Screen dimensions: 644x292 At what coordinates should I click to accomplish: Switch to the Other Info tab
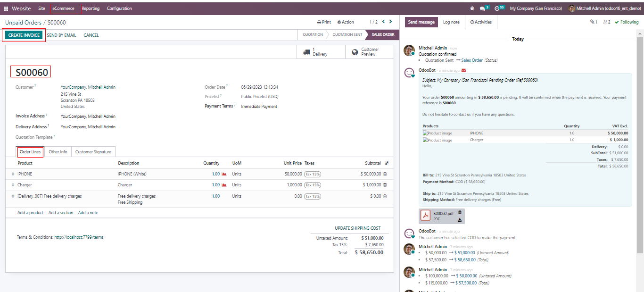pos(58,152)
